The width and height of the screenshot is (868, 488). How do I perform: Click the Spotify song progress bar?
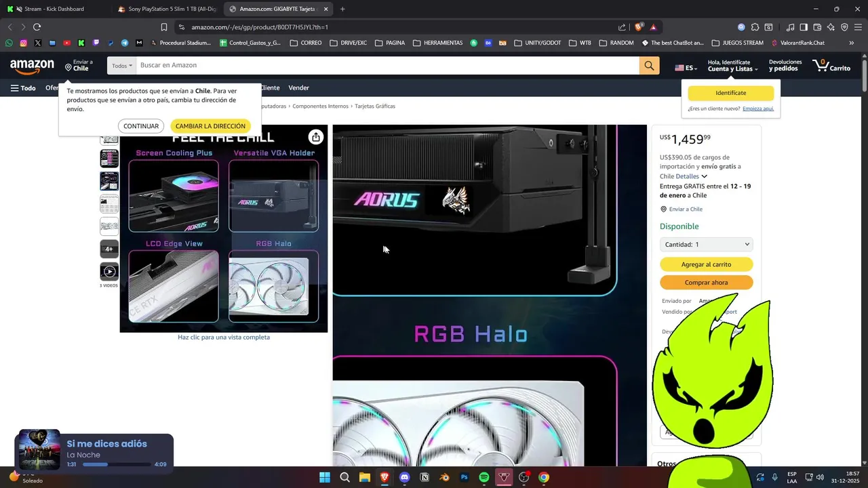coord(117,464)
